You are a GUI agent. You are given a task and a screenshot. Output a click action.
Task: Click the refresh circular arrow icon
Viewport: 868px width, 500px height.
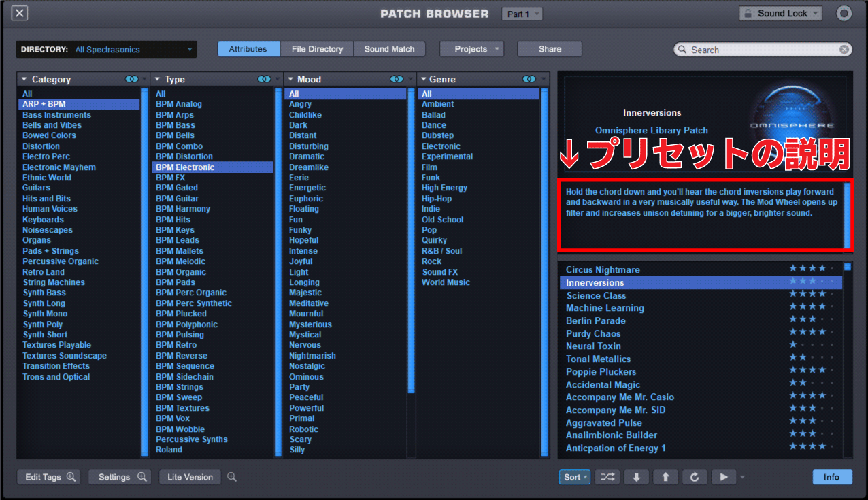click(x=695, y=477)
